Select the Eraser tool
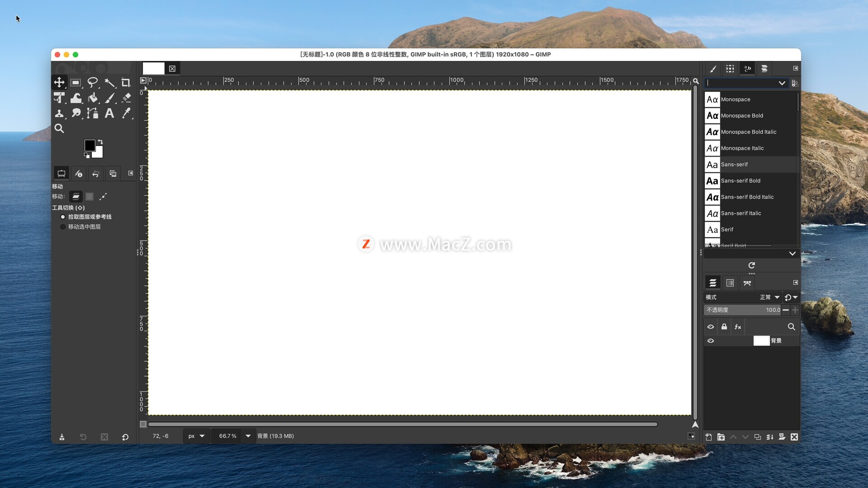Image resolution: width=868 pixels, height=488 pixels. [x=126, y=98]
